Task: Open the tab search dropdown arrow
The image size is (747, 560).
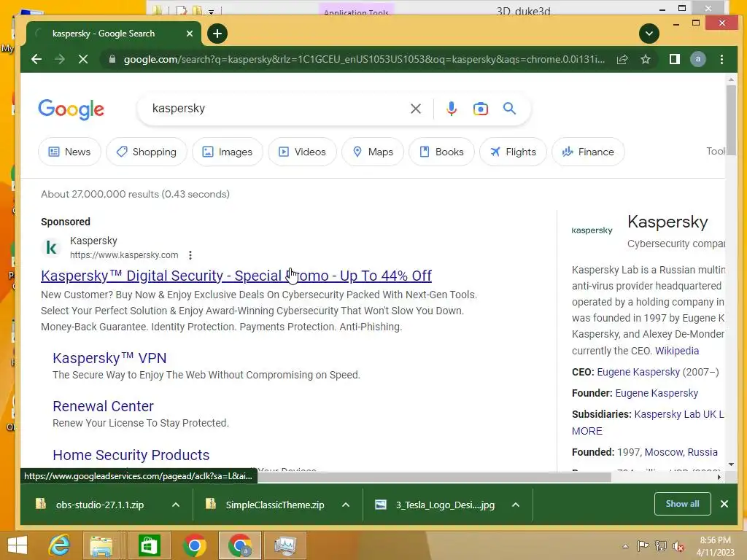Action: (x=649, y=34)
